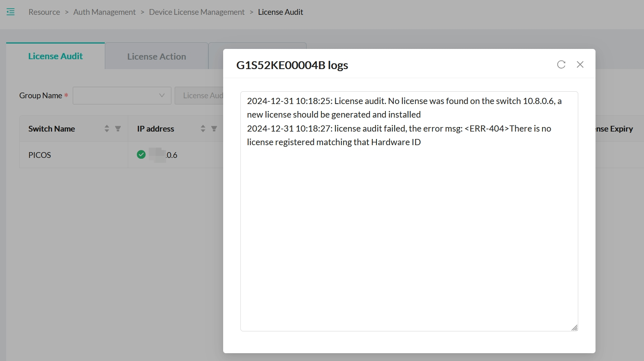Switch to the License Action tab
Image resolution: width=644 pixels, height=361 pixels.
(156, 56)
